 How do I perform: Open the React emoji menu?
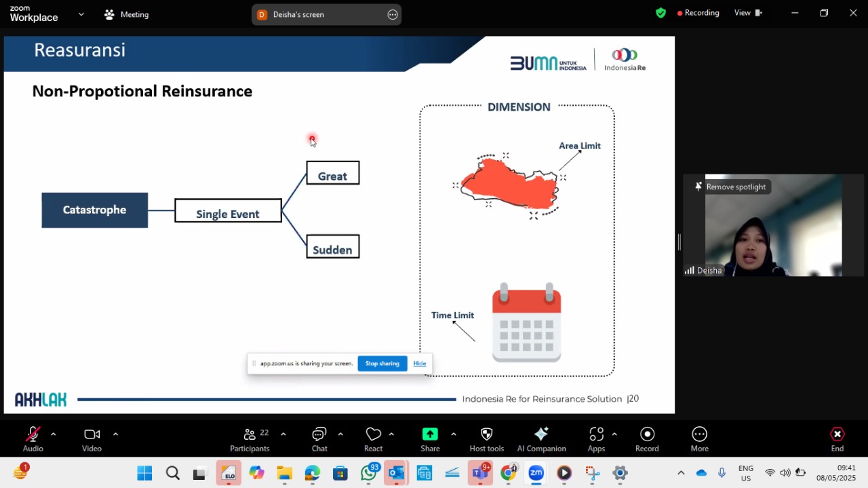click(373, 439)
